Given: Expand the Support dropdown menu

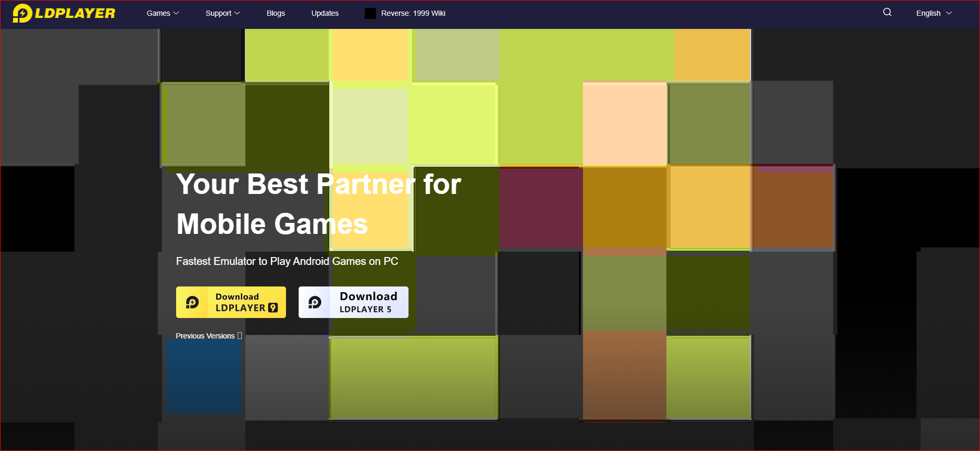Looking at the screenshot, I should tap(223, 13).
